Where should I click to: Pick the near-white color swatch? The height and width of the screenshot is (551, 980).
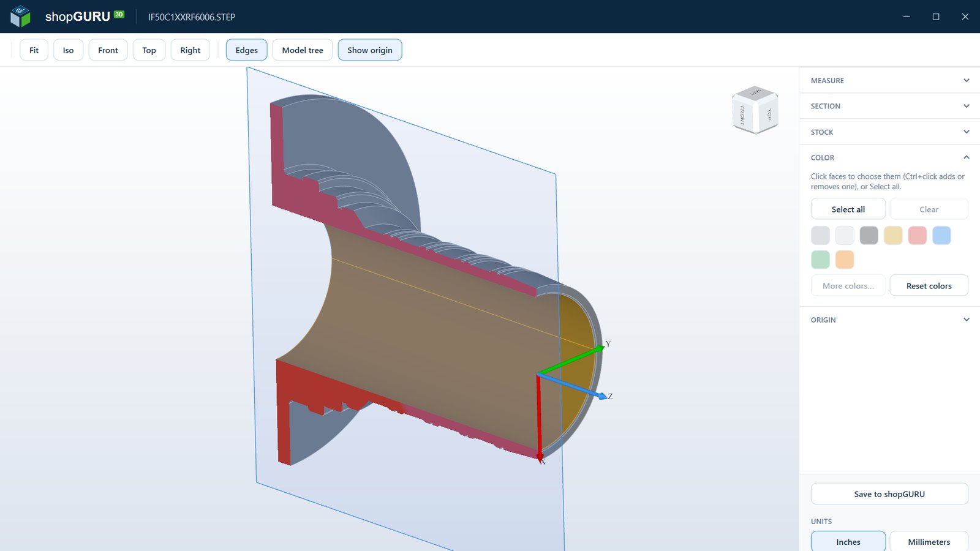845,235
